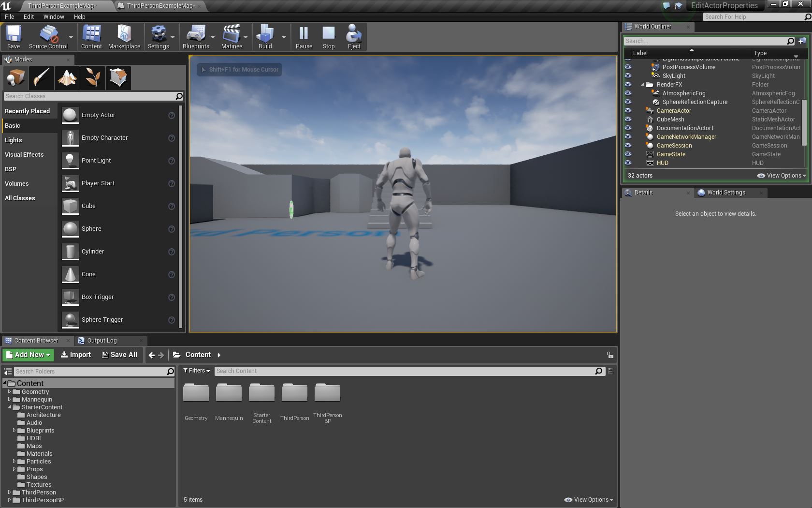Click the Add New button
Screen dimensions: 812x508
point(29,355)
